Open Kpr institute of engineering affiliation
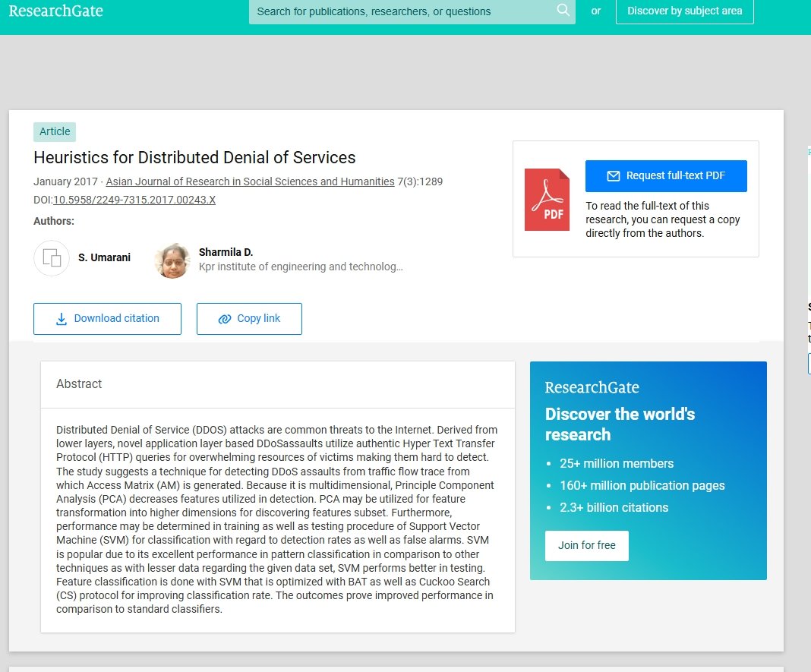811x672 pixels. 301,267
